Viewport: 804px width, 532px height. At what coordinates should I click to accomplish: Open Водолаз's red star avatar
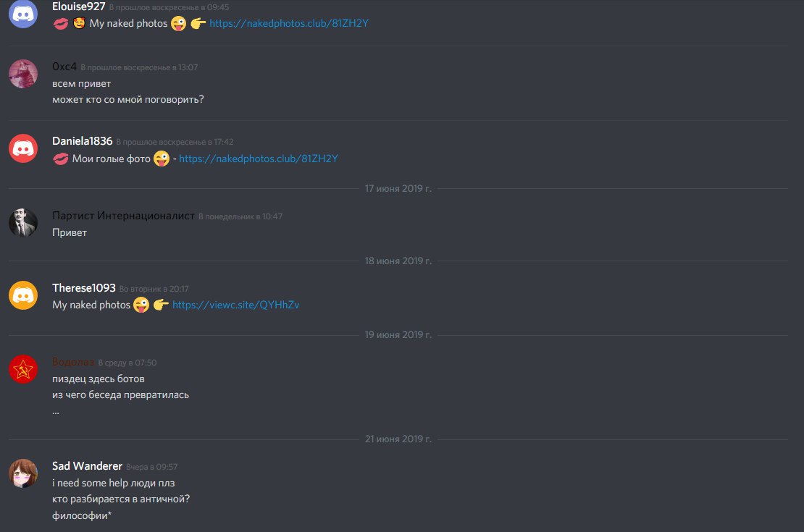click(23, 369)
